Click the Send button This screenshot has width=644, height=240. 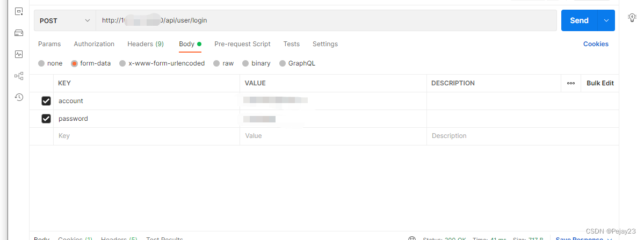point(580,20)
